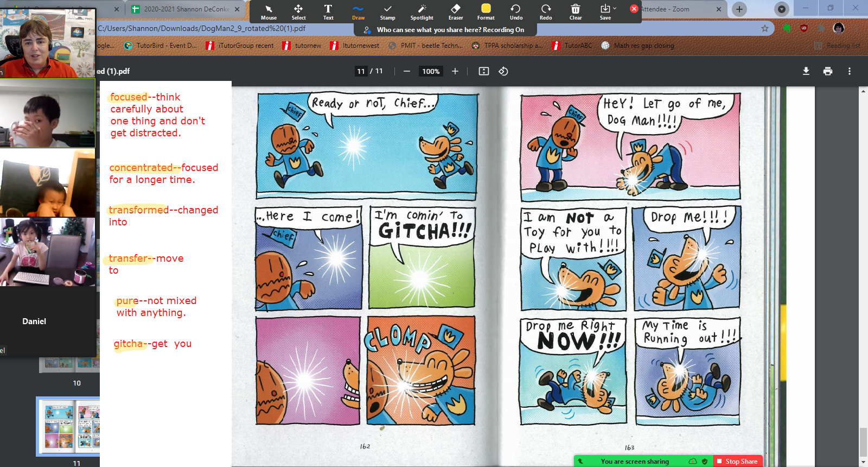Rotate the PDF counterclockwise
868x467 pixels.
pos(503,71)
